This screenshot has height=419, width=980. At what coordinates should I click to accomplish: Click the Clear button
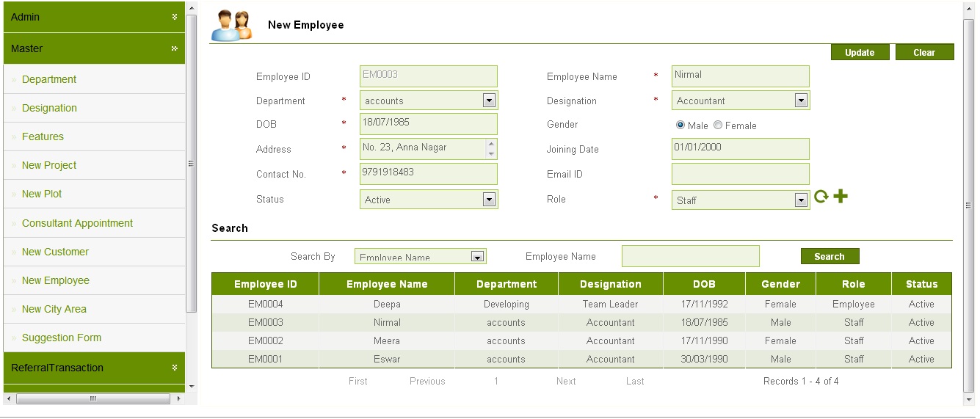pos(924,52)
